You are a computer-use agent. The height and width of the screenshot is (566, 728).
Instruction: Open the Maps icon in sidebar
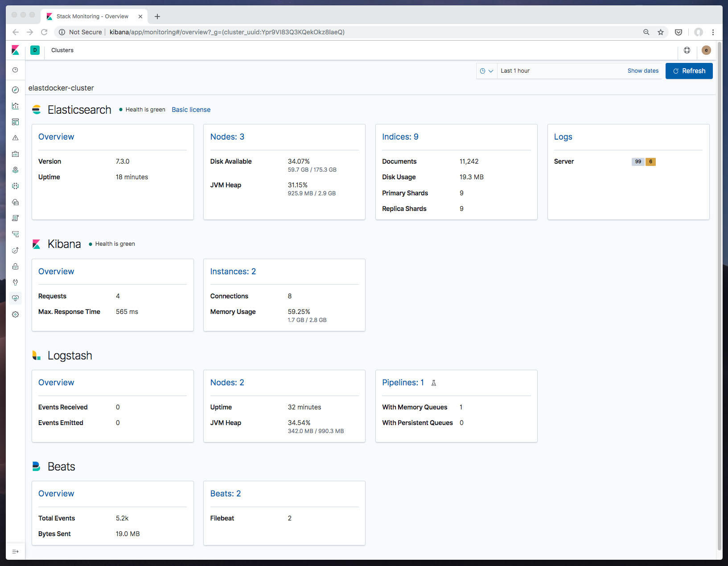(15, 170)
